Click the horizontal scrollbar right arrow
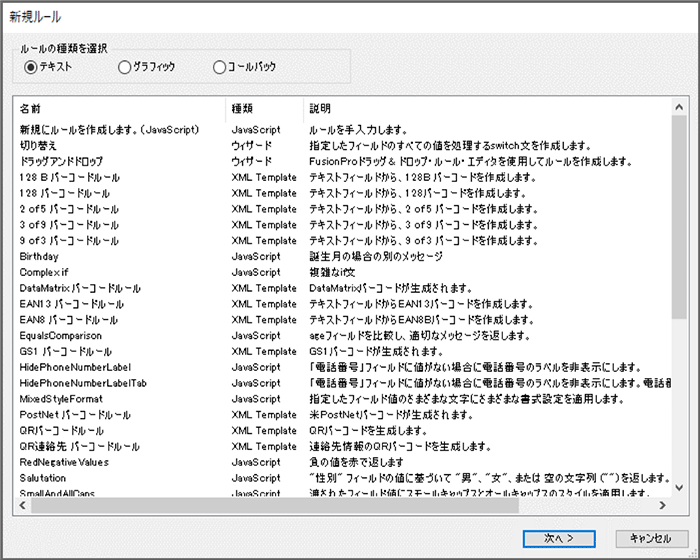Viewport: 700px width, 560px height. click(664, 504)
